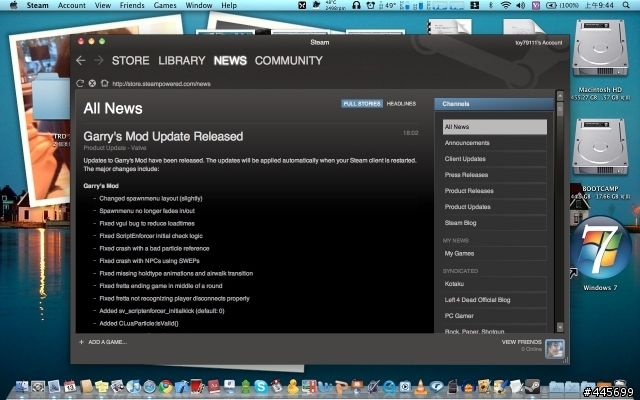Open the Steam menu in menu bar
The width and height of the screenshot is (640, 400).
(37, 5)
